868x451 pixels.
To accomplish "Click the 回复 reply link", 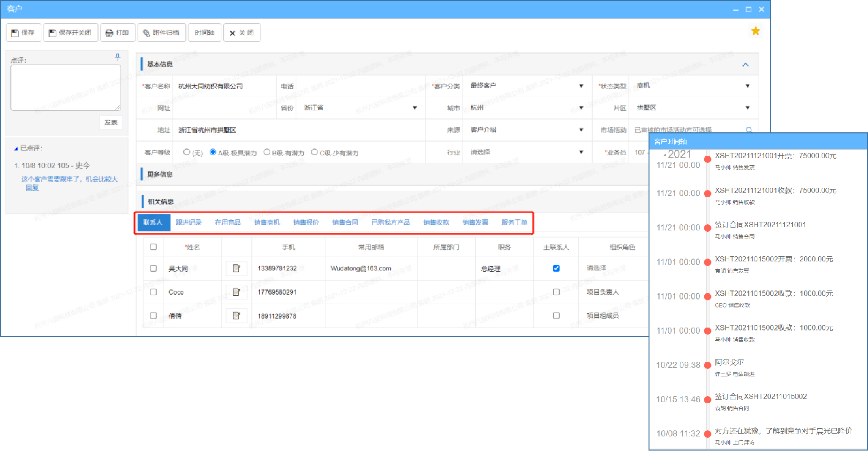I will [x=32, y=188].
